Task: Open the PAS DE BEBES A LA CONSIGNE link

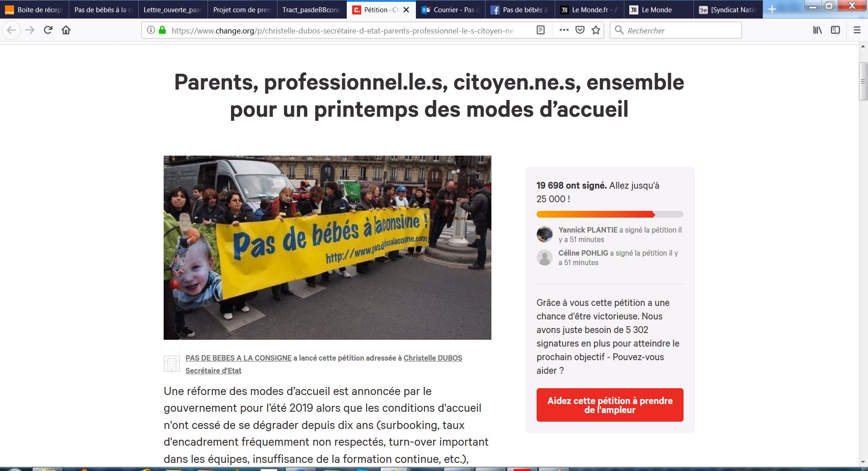Action: pos(238,358)
